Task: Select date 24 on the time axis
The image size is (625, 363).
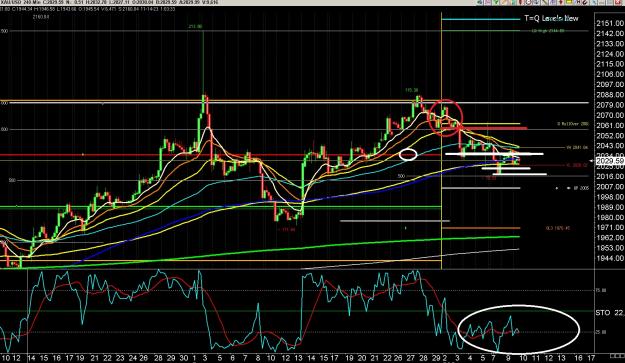Action: (134, 358)
